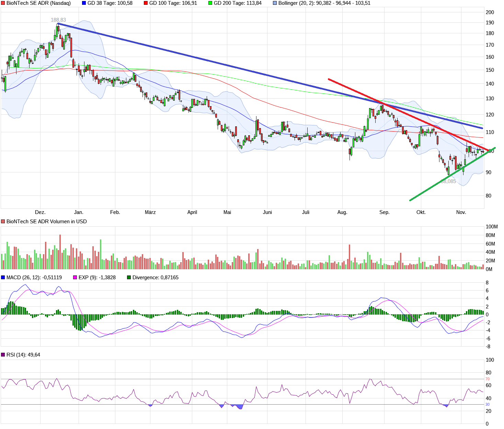
Task: Click the "140" price axis label
Action: point(490,84)
